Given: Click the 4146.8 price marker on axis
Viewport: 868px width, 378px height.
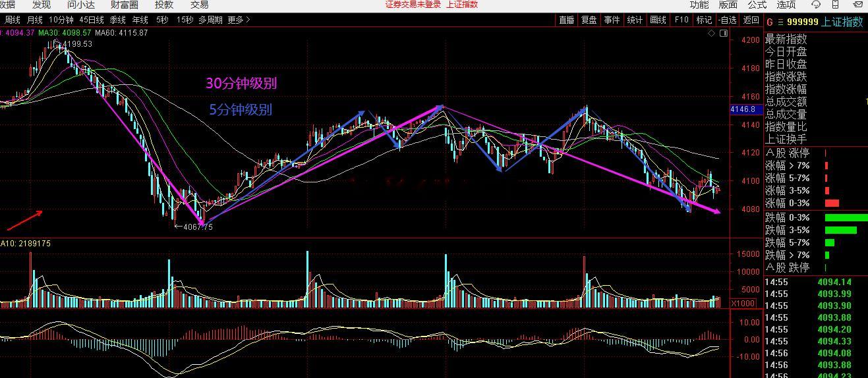Looking at the screenshot, I should [746, 109].
